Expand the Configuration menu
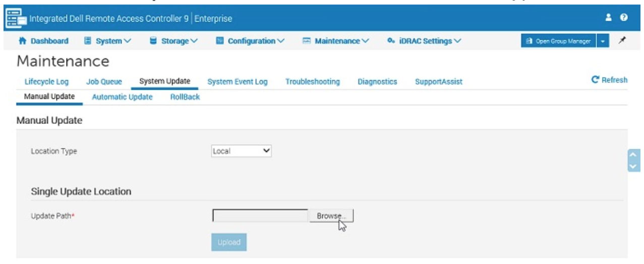644x264 pixels. (250, 41)
